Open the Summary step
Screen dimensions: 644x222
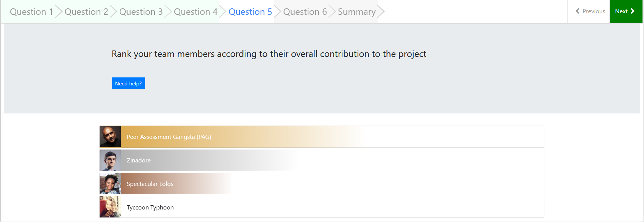coord(356,12)
